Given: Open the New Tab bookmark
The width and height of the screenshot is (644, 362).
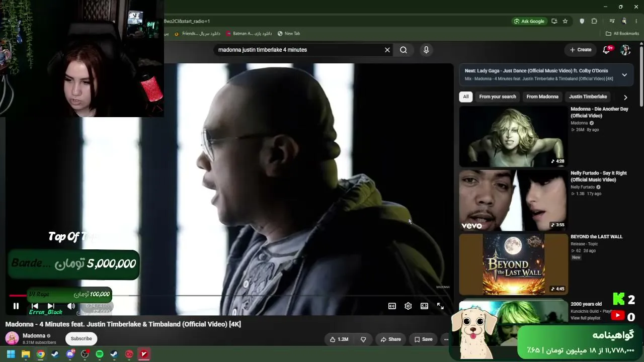Looking at the screenshot, I should [x=289, y=34].
